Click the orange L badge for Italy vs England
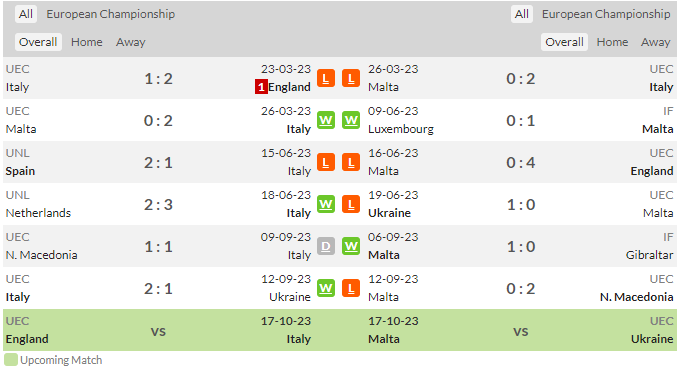Image resolution: width=679 pixels, height=388 pixels. point(326,78)
